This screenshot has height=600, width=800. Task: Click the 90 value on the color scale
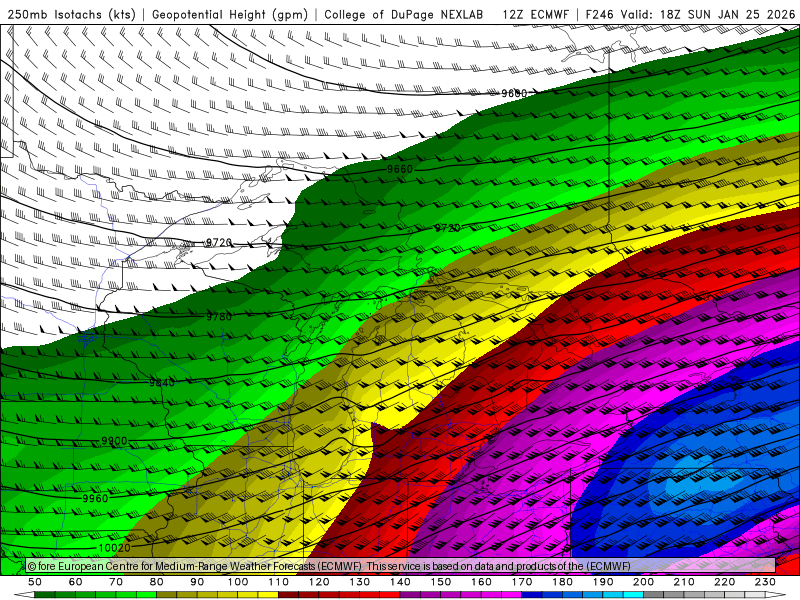pos(197,582)
